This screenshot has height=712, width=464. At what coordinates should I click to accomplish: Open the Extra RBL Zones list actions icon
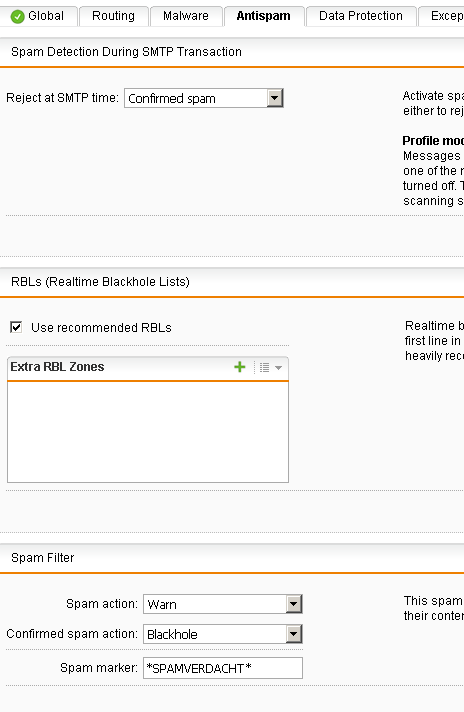click(x=265, y=367)
